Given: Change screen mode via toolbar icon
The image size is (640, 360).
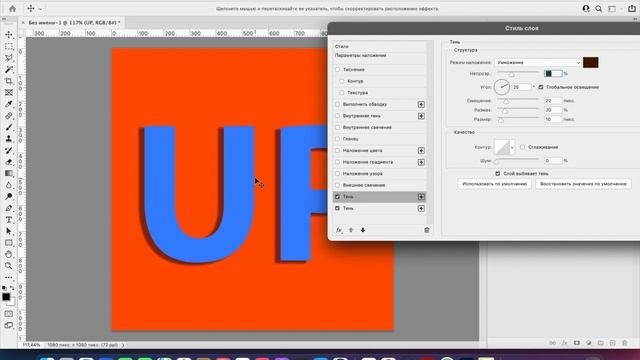Looking at the screenshot, I should coord(9,325).
